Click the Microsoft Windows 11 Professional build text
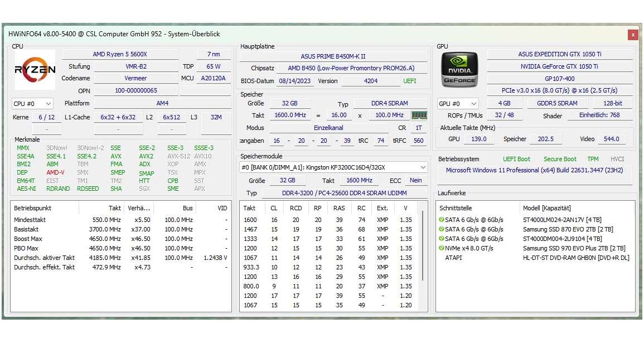Screen dimensions: 644x362 [534, 170]
